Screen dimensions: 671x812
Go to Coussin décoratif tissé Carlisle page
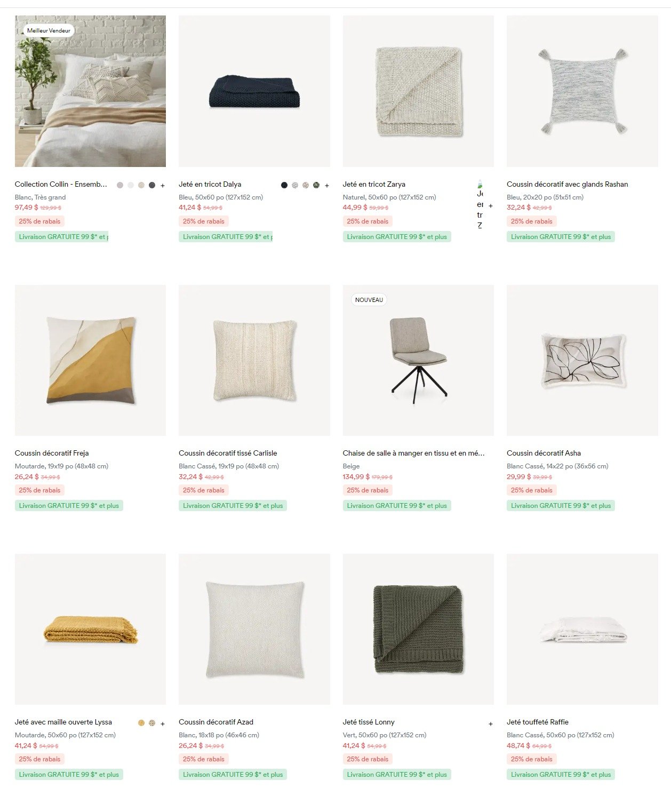[228, 453]
